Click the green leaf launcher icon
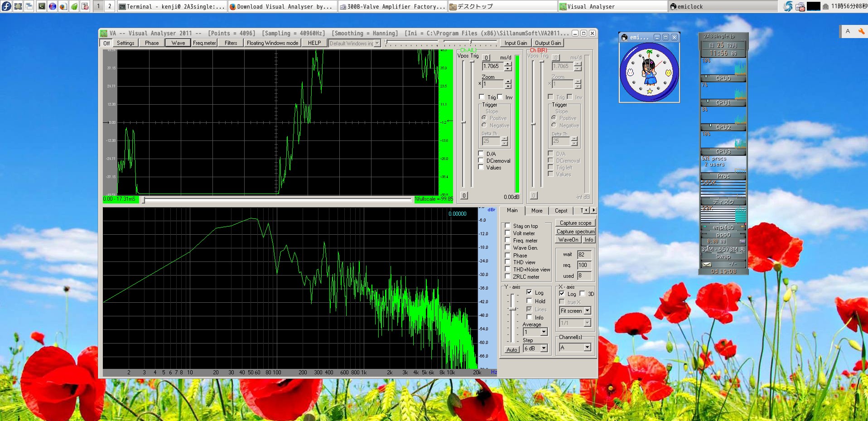Image resolution: width=868 pixels, height=421 pixels. click(x=74, y=6)
